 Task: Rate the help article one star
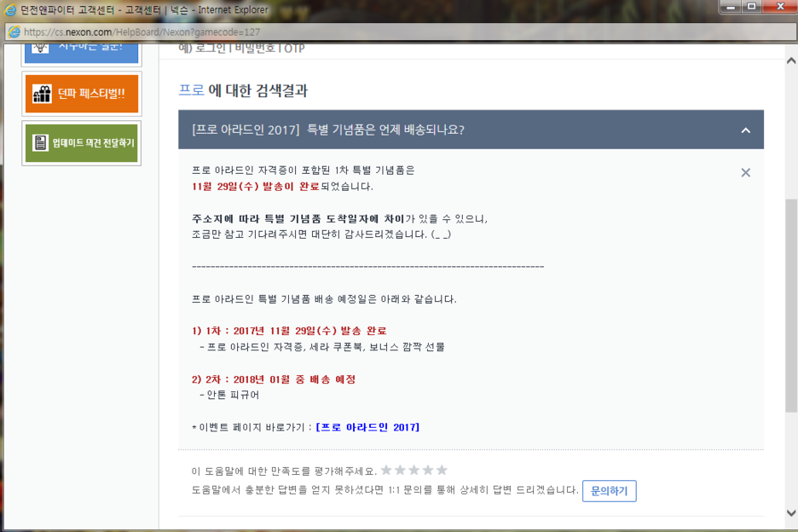pyautogui.click(x=386, y=470)
